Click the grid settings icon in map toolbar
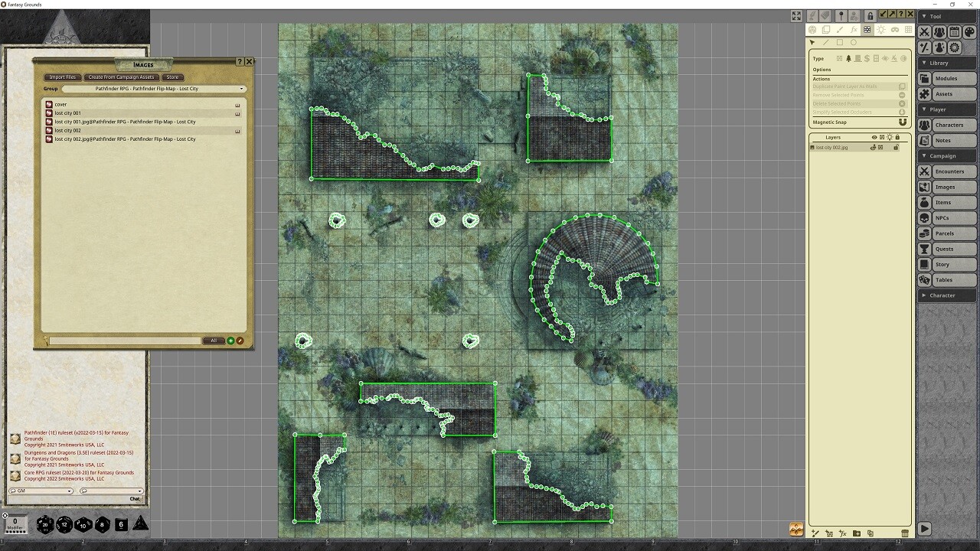The image size is (980, 551). tap(909, 30)
